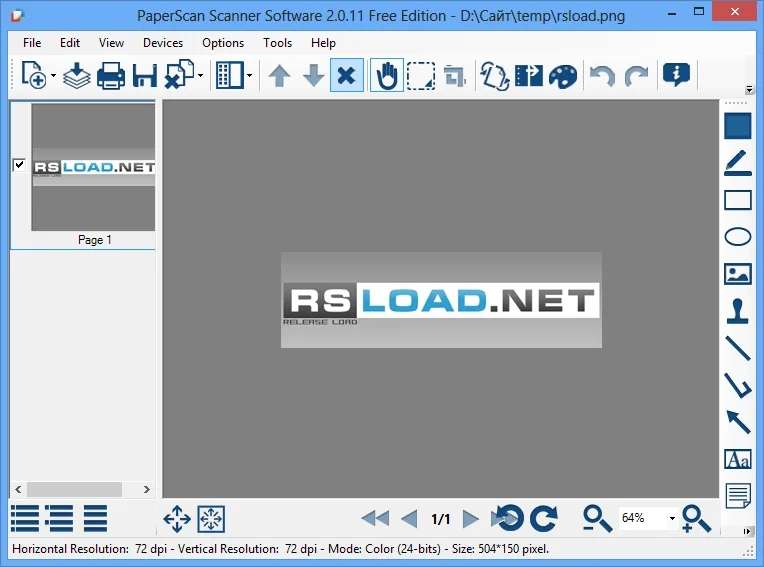
Task: Click the Print icon in toolbar
Action: 110,75
